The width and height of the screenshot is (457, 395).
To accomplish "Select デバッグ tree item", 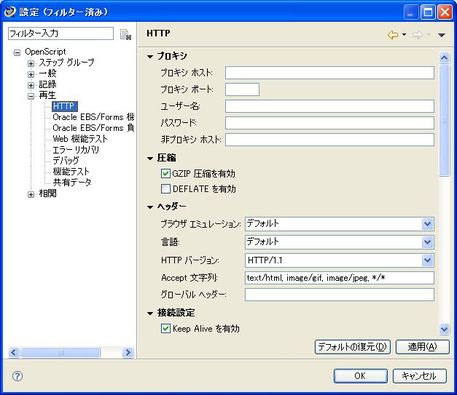I will point(66,161).
